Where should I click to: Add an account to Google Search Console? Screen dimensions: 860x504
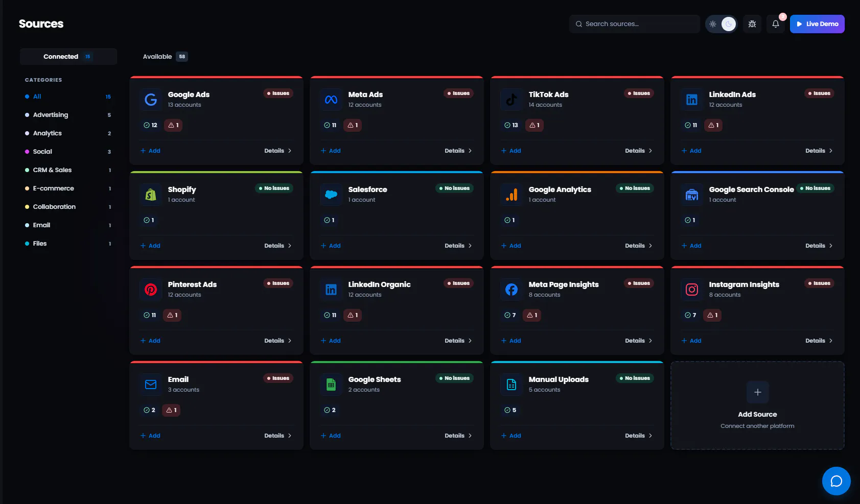[x=691, y=246]
